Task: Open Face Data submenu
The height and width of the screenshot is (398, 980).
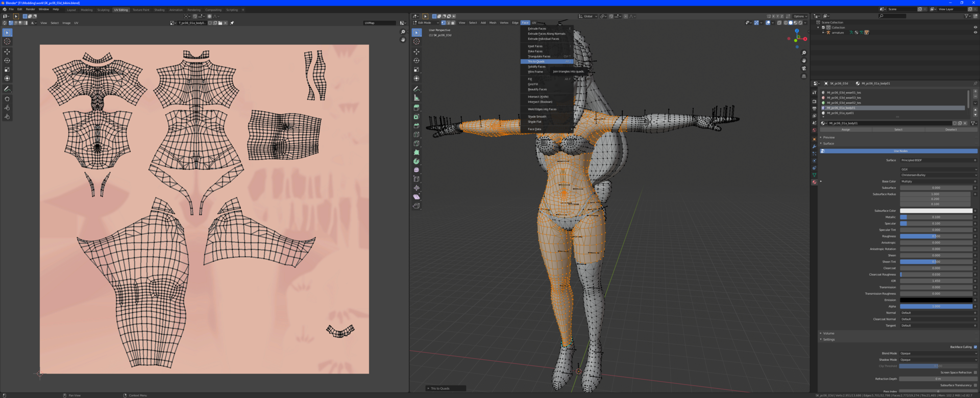Action: click(547, 129)
